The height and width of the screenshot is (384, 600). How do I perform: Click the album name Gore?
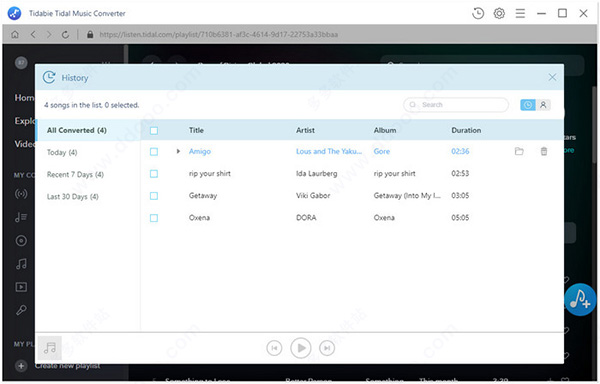(x=382, y=151)
